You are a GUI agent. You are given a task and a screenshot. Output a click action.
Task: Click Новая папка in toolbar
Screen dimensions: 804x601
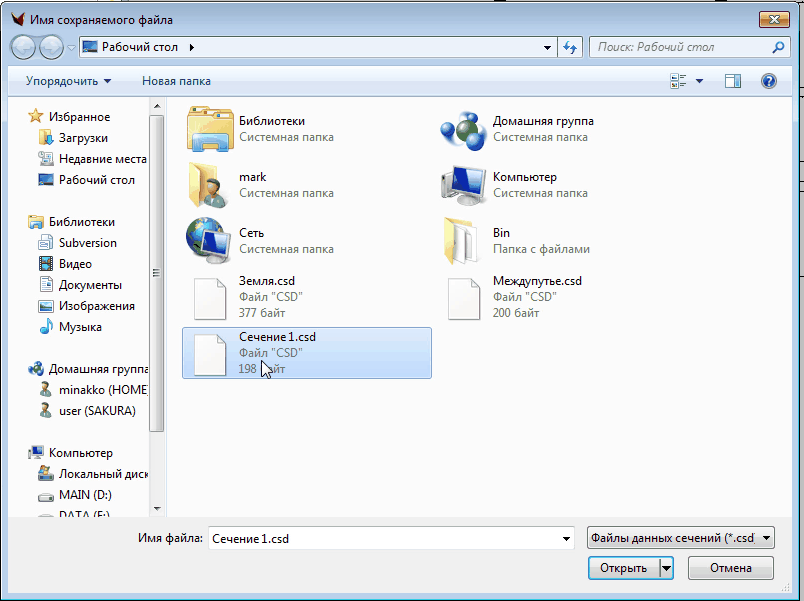[176, 81]
